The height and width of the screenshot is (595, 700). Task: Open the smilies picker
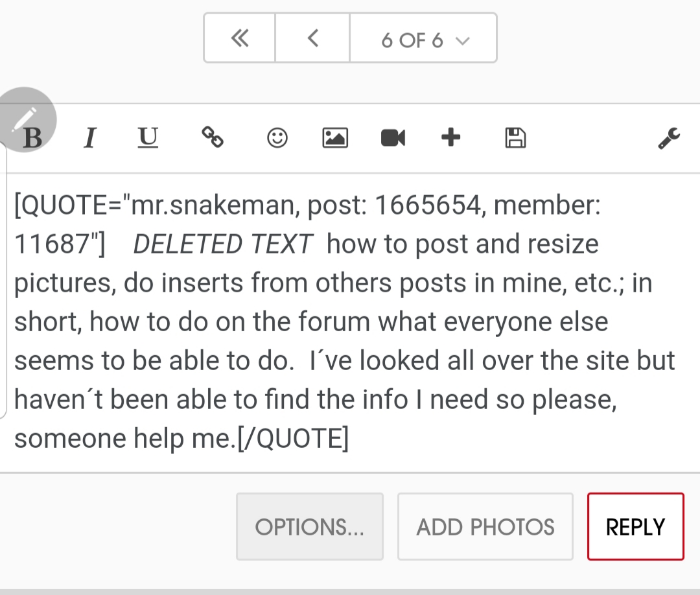click(277, 137)
